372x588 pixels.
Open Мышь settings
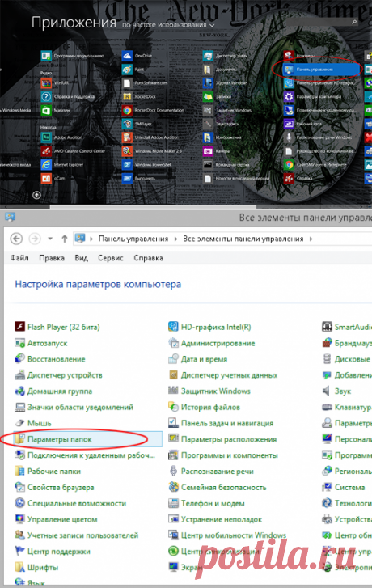[x=32, y=423]
